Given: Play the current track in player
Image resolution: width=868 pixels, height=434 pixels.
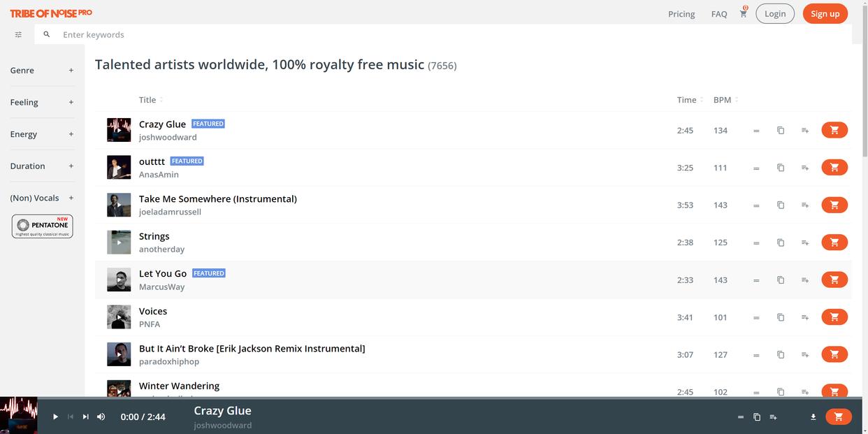Looking at the screenshot, I should [55, 417].
